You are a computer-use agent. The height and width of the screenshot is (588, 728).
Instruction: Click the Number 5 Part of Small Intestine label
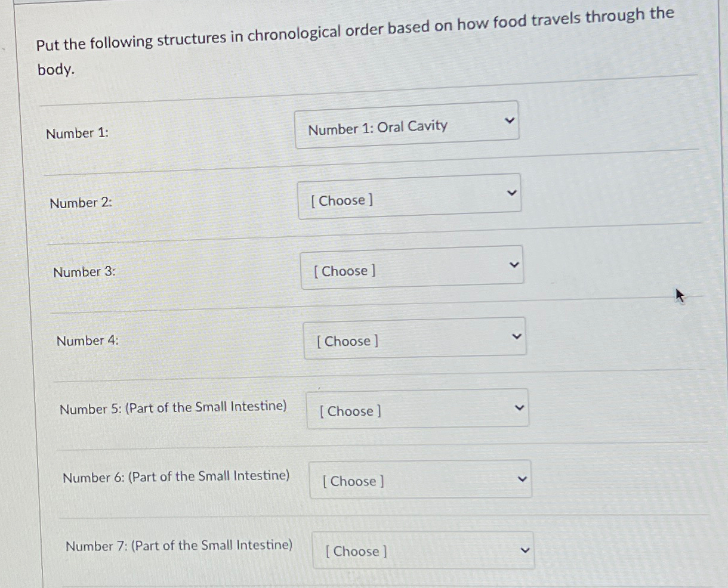point(174,407)
